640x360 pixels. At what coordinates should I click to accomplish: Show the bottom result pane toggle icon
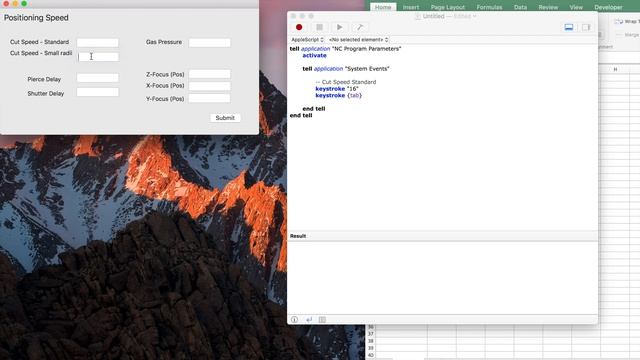(x=569, y=27)
